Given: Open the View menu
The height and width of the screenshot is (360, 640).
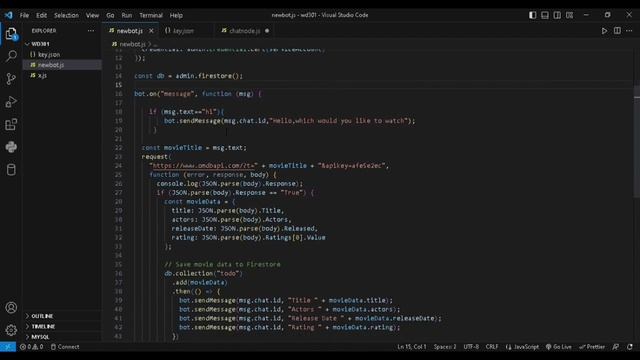Looking at the screenshot, I should (x=92, y=15).
